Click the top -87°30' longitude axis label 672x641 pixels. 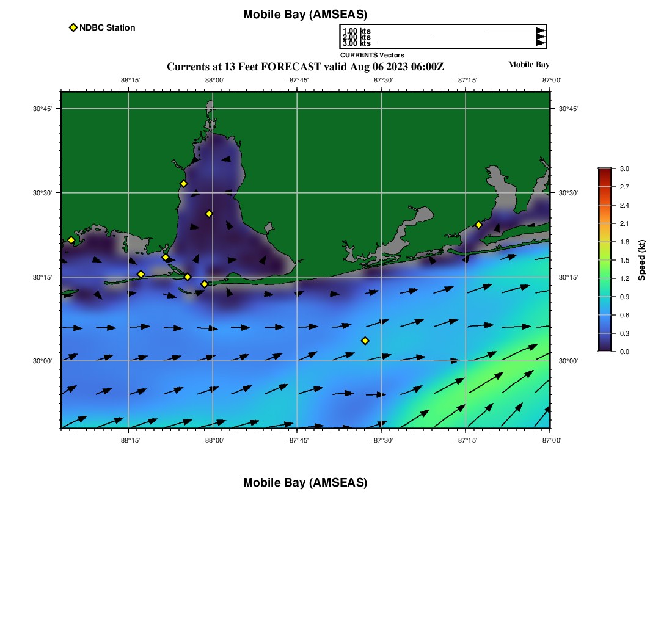[x=381, y=80]
